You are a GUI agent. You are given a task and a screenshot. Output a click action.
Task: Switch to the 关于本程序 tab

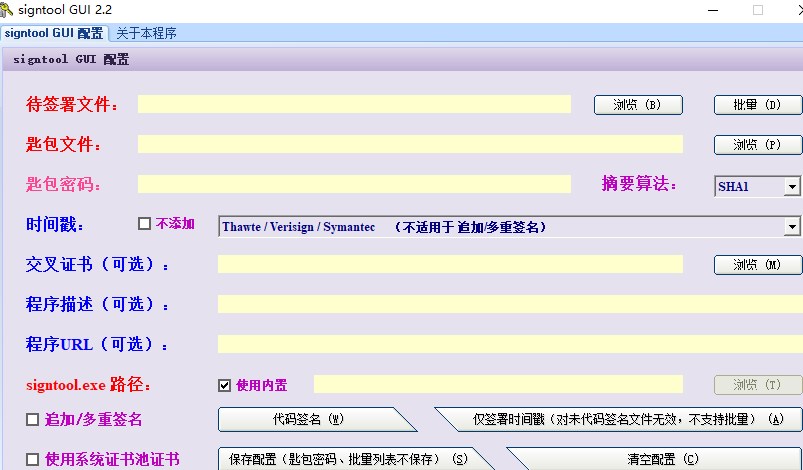click(146, 33)
